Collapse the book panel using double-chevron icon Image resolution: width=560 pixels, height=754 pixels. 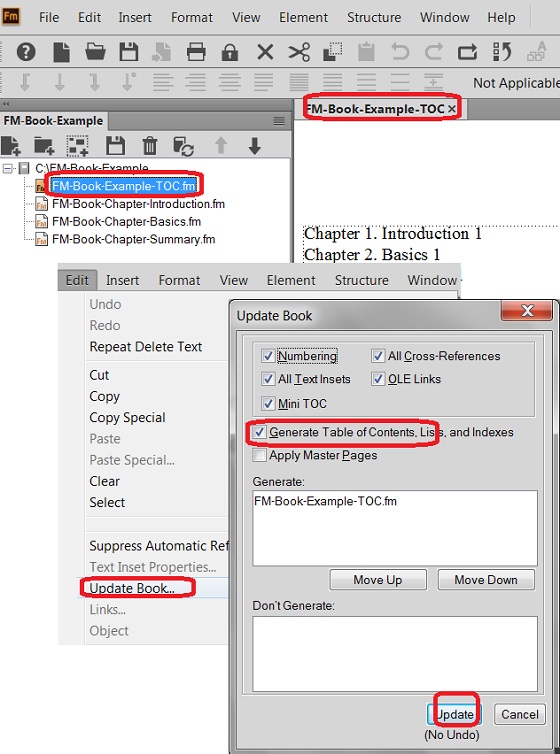click(6, 104)
